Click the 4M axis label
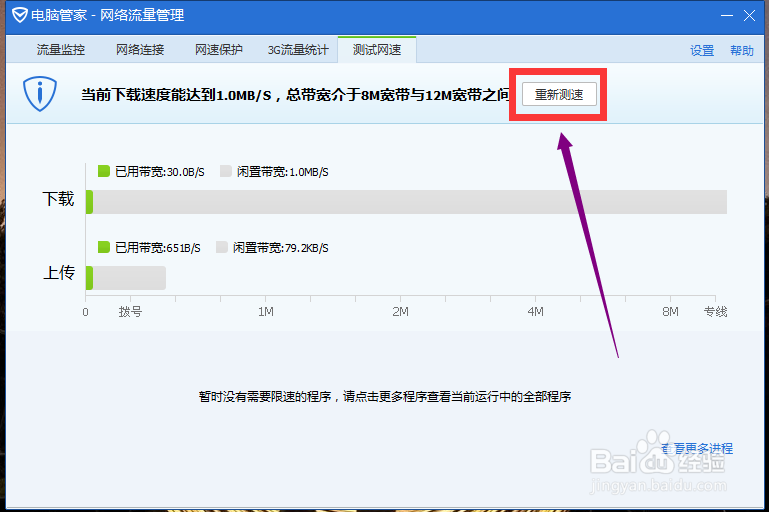Image resolution: width=769 pixels, height=512 pixels. click(535, 311)
